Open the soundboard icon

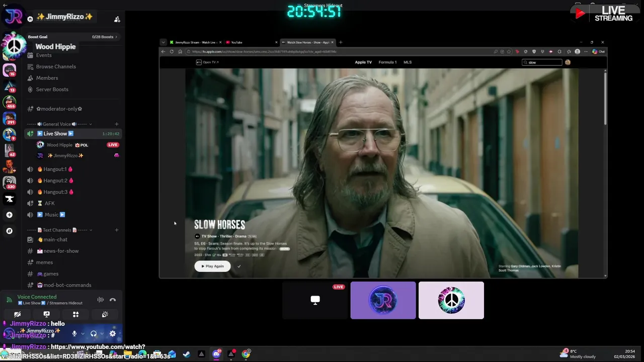(x=105, y=314)
